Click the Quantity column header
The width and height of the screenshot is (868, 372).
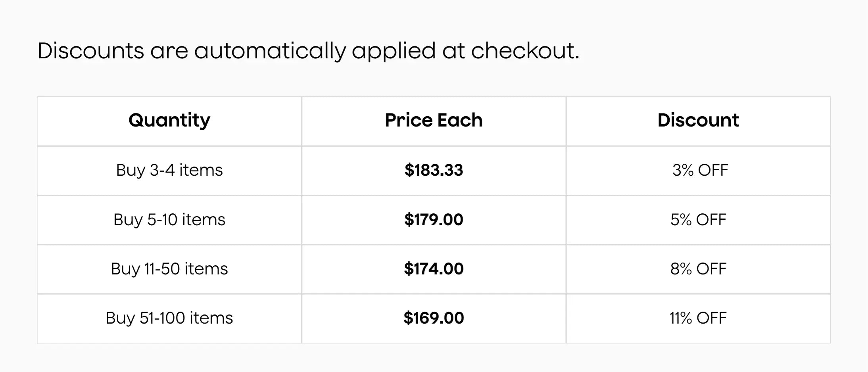click(169, 120)
